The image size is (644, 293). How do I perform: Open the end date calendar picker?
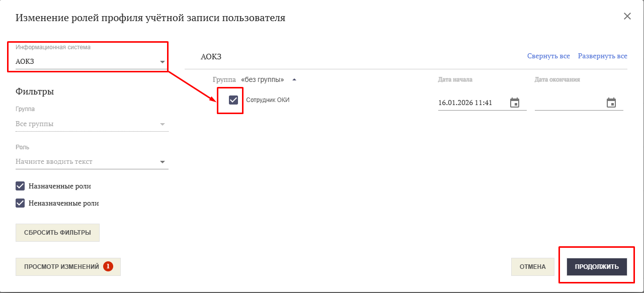611,103
